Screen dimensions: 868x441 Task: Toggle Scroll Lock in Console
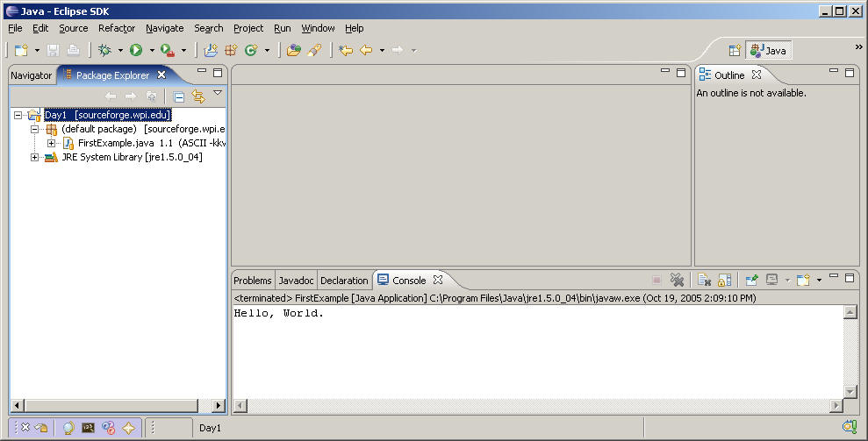click(725, 280)
